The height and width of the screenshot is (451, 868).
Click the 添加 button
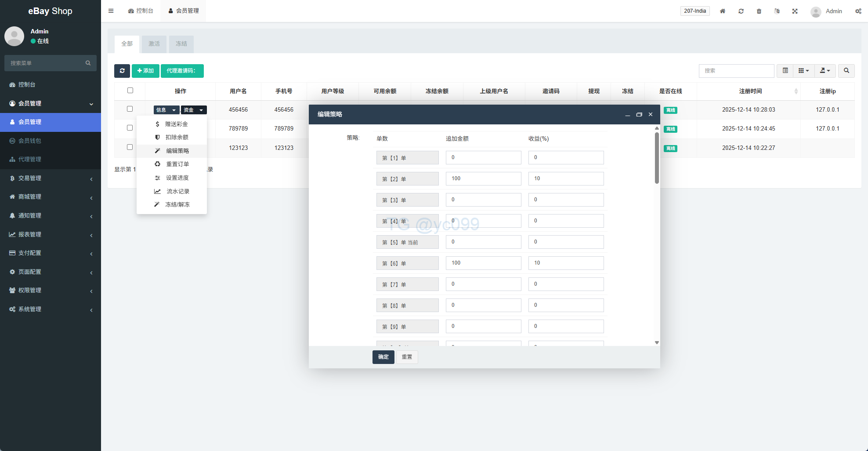click(x=145, y=71)
